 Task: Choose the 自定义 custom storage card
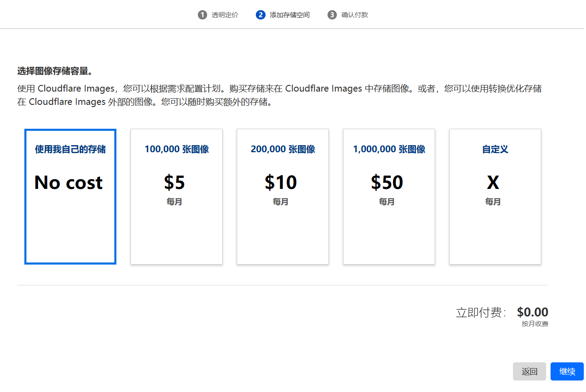pos(495,196)
